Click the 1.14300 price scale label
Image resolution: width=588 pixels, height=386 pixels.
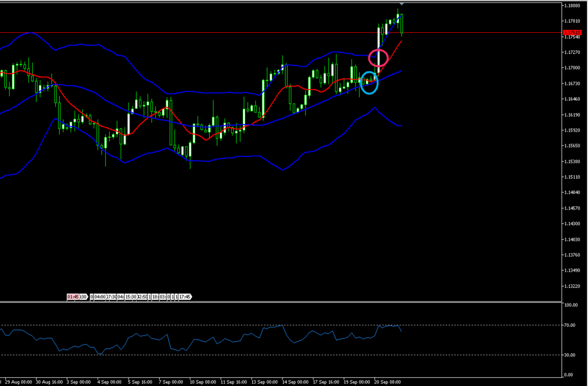(572, 223)
